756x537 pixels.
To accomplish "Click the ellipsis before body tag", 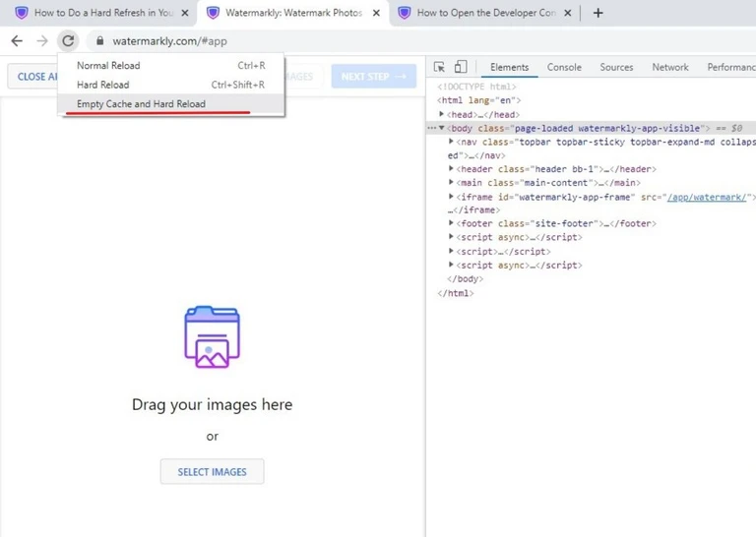I will 431,128.
